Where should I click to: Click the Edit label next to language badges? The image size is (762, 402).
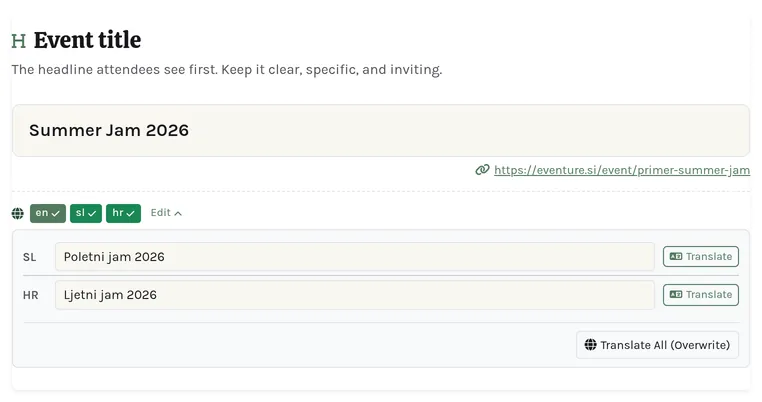pyautogui.click(x=160, y=212)
